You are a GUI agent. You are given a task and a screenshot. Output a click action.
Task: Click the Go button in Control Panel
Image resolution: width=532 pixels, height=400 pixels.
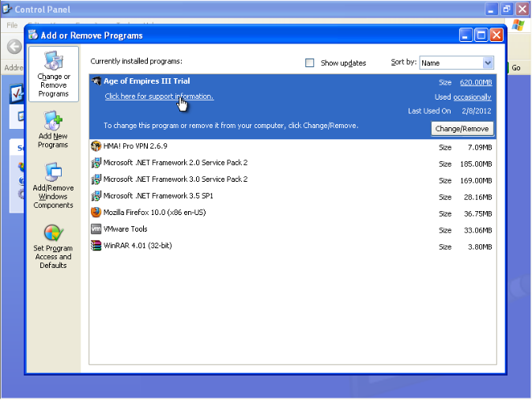[515, 68]
